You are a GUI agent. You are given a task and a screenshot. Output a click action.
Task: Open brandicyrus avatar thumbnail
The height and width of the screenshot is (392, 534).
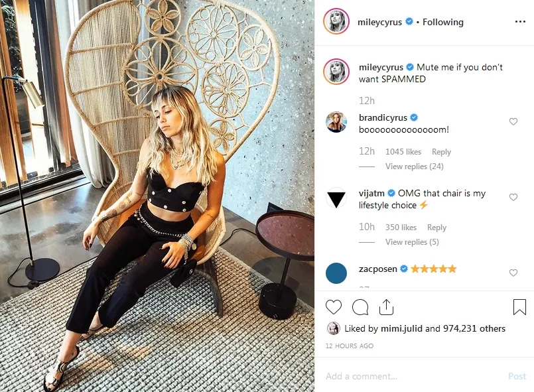(x=336, y=122)
